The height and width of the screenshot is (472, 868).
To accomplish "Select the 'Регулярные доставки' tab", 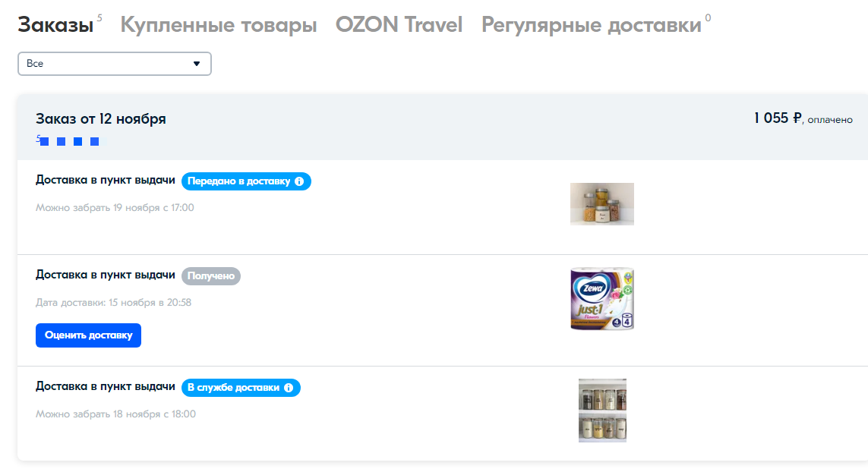I will [592, 25].
